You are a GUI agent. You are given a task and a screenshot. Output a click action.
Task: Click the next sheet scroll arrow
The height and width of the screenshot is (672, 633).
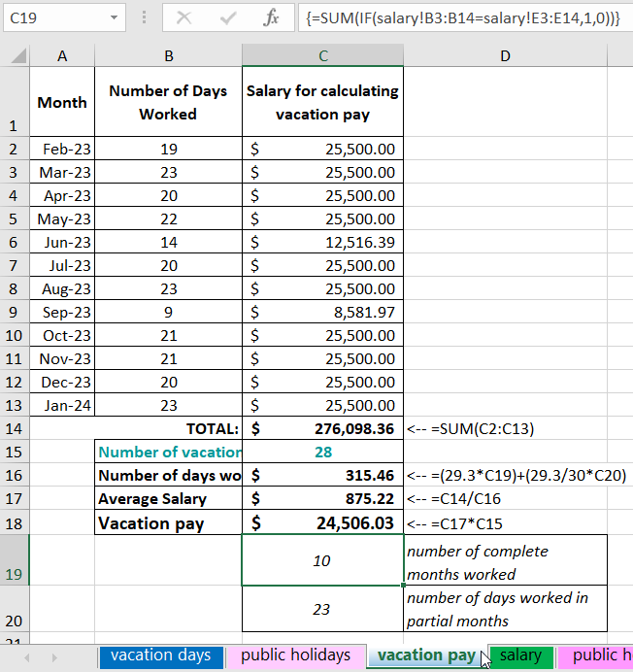(54, 657)
